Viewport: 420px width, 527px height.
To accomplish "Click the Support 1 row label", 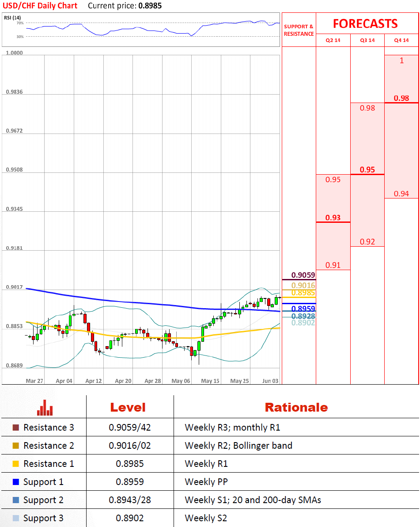I will coord(43,482).
